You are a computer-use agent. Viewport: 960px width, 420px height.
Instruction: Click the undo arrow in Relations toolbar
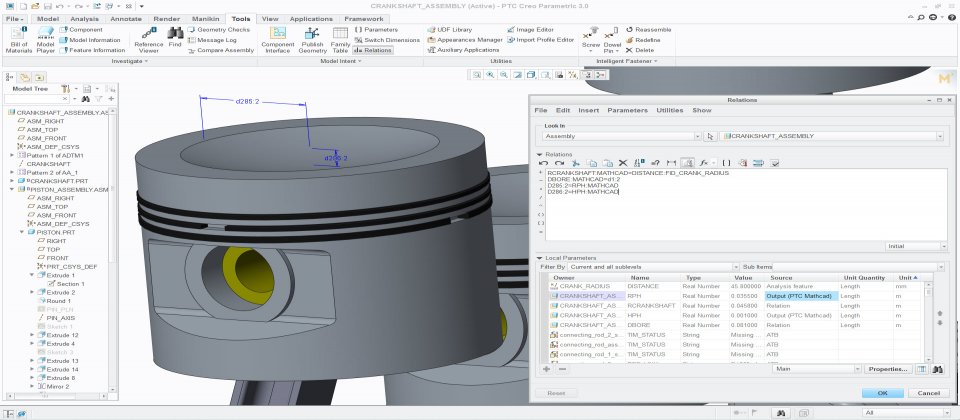pyautogui.click(x=544, y=162)
